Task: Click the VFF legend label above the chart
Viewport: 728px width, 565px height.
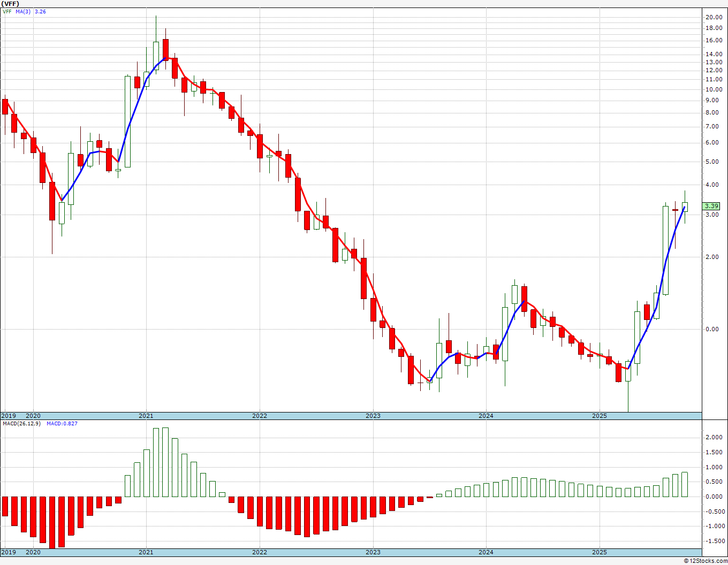Action: click(x=7, y=11)
